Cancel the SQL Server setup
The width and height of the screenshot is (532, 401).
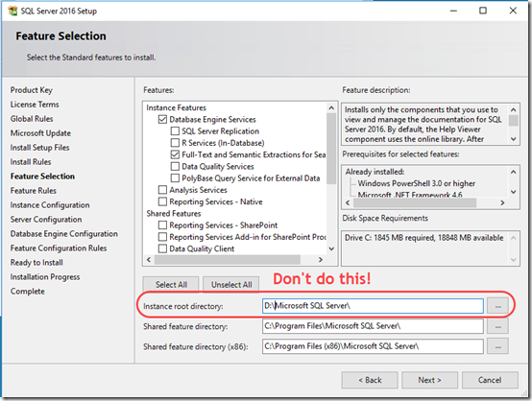490,380
